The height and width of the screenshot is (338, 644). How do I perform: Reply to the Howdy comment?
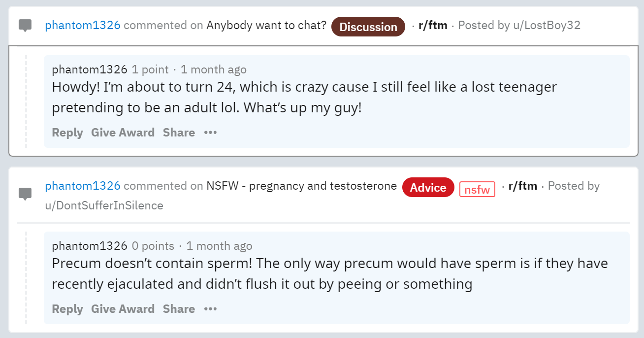[x=67, y=133]
